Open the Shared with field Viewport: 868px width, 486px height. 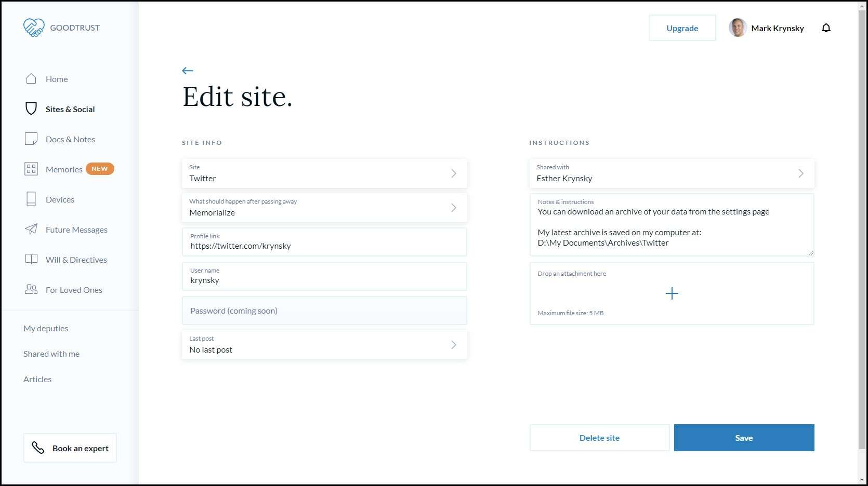click(x=672, y=173)
